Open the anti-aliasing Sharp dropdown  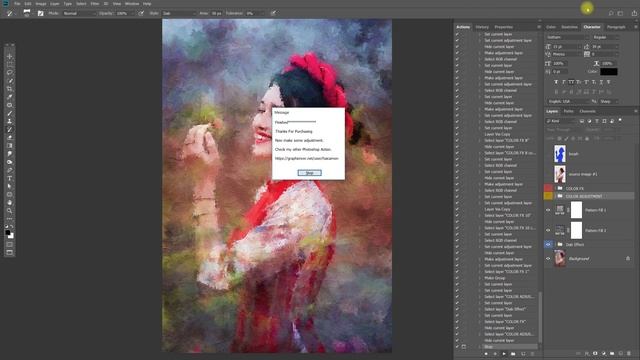coord(609,101)
